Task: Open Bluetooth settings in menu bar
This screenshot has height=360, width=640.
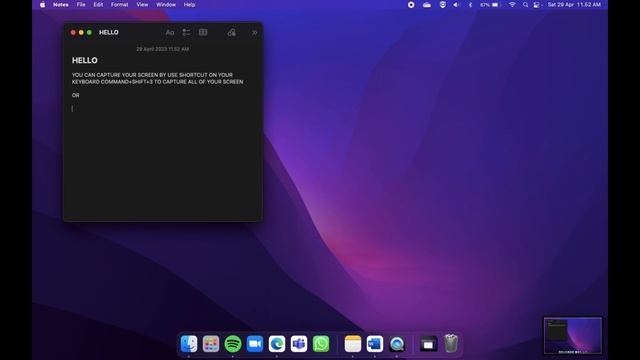Action: tap(470, 4)
